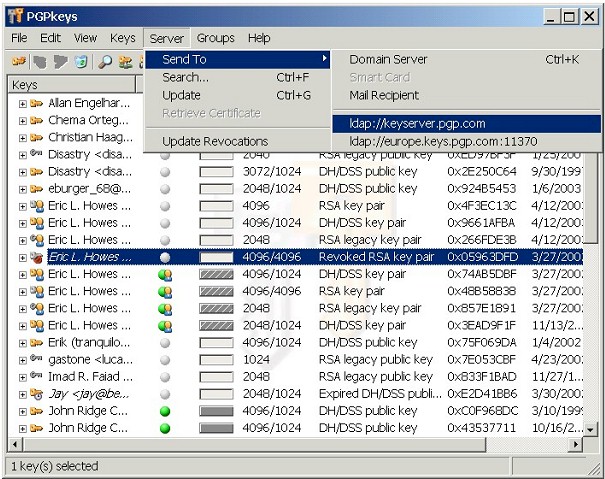
Task: Close the open Server menu
Action: [167, 38]
